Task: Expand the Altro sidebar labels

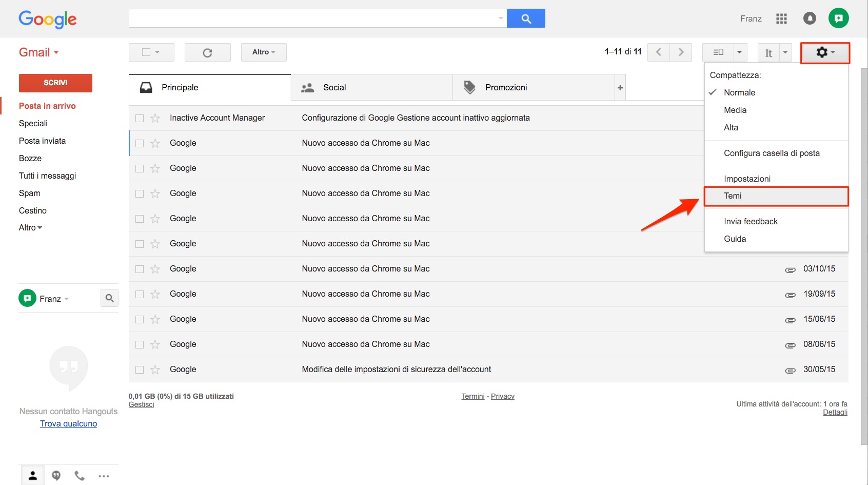Action: [30, 227]
